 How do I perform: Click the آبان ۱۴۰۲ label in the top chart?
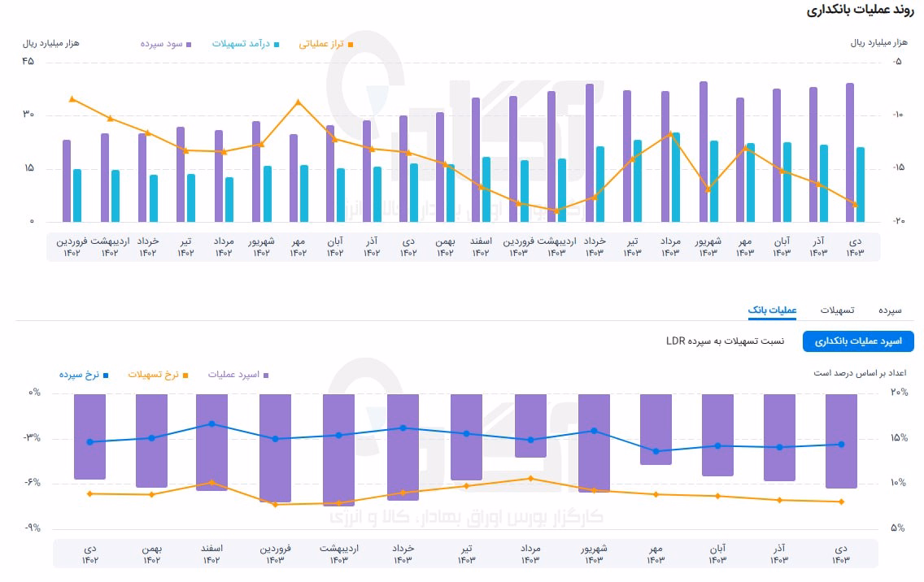tap(335, 247)
